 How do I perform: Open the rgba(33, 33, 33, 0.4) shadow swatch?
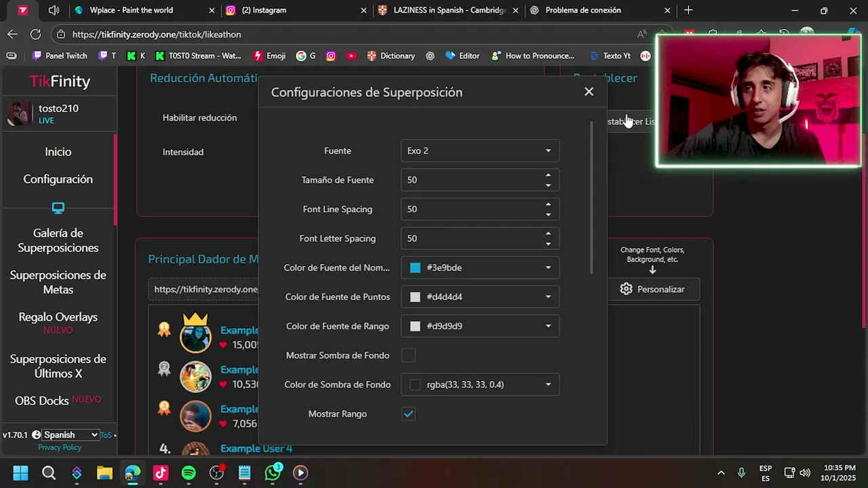[415, 384]
